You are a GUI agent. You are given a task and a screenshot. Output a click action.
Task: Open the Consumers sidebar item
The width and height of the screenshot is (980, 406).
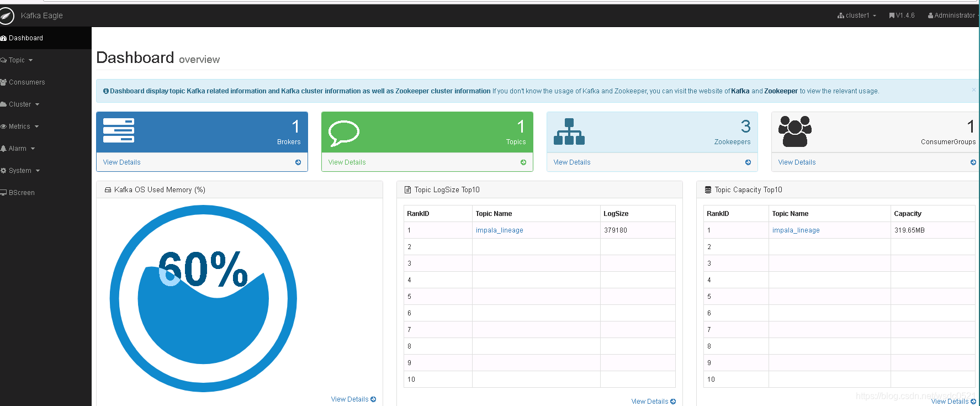coord(46,82)
